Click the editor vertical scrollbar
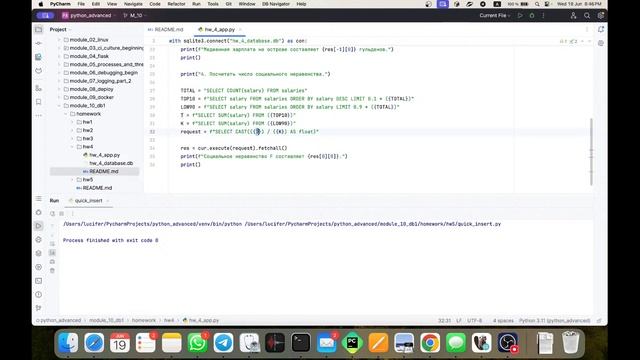Screen dimensions: 640x360 (591, 152)
